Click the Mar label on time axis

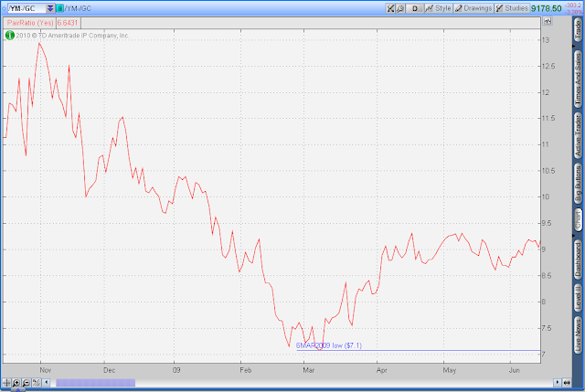pos(309,370)
